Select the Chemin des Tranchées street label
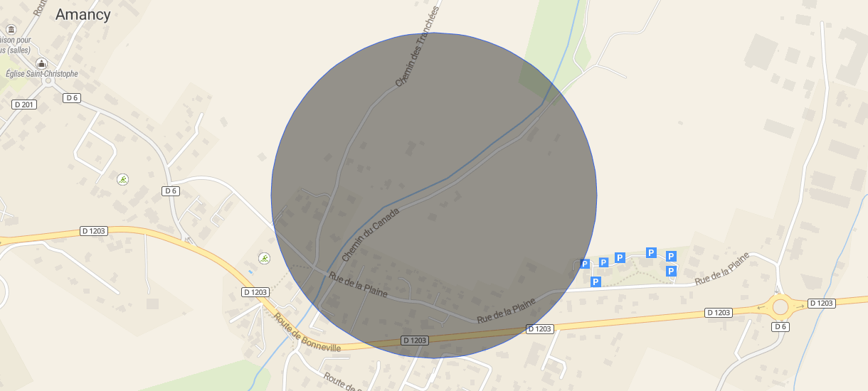 pos(419,44)
